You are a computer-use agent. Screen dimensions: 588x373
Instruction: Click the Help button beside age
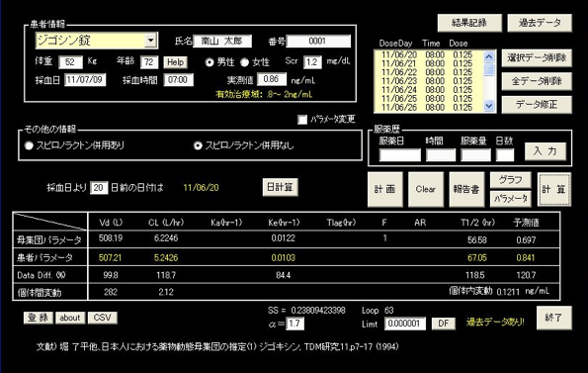click(175, 62)
